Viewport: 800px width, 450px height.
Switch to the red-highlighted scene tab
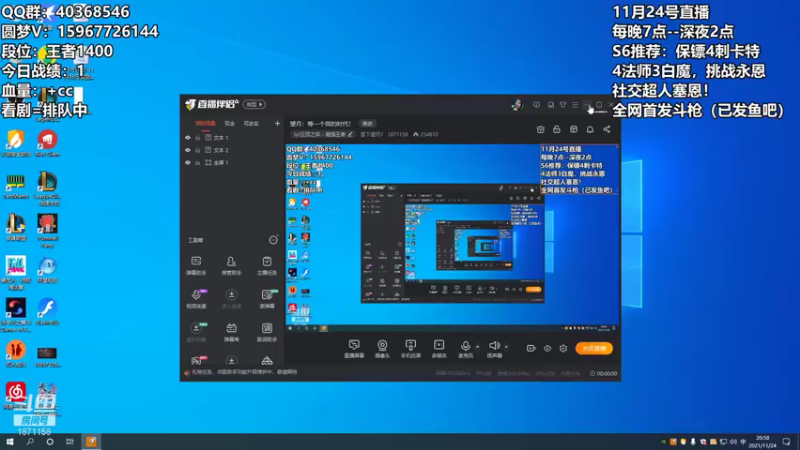pyautogui.click(x=205, y=123)
